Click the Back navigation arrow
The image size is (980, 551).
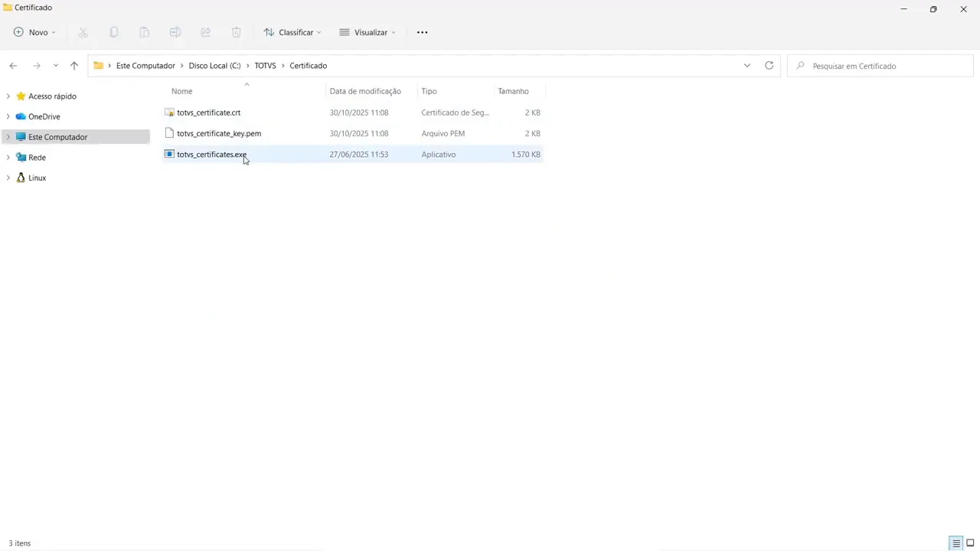pos(13,66)
